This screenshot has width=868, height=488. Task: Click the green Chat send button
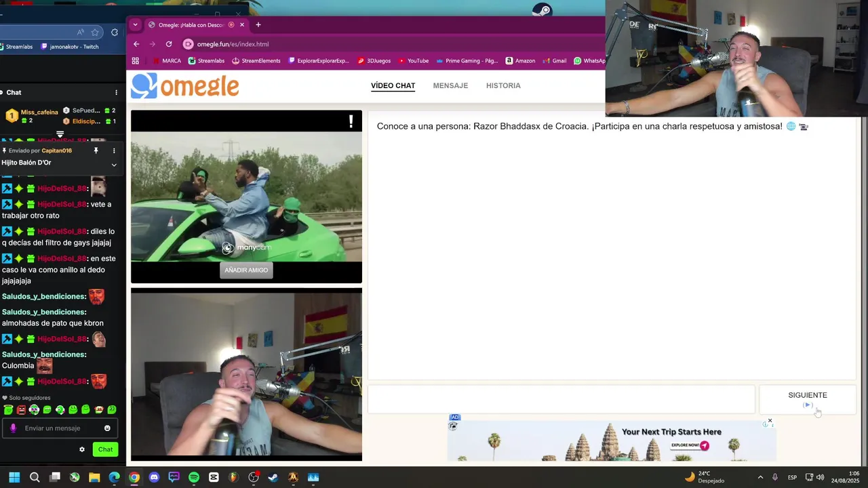tap(105, 449)
